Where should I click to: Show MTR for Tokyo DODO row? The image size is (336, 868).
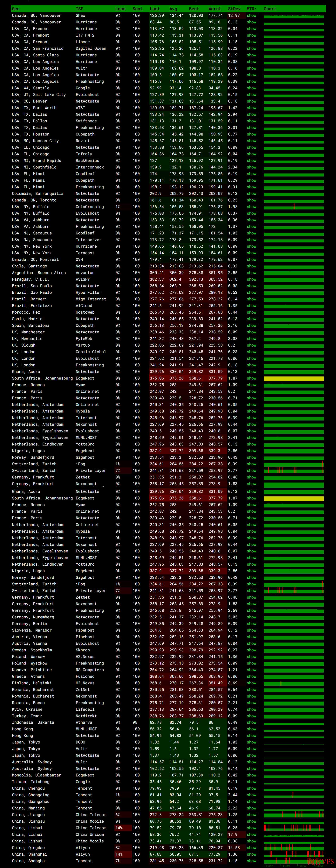pos(252,742)
